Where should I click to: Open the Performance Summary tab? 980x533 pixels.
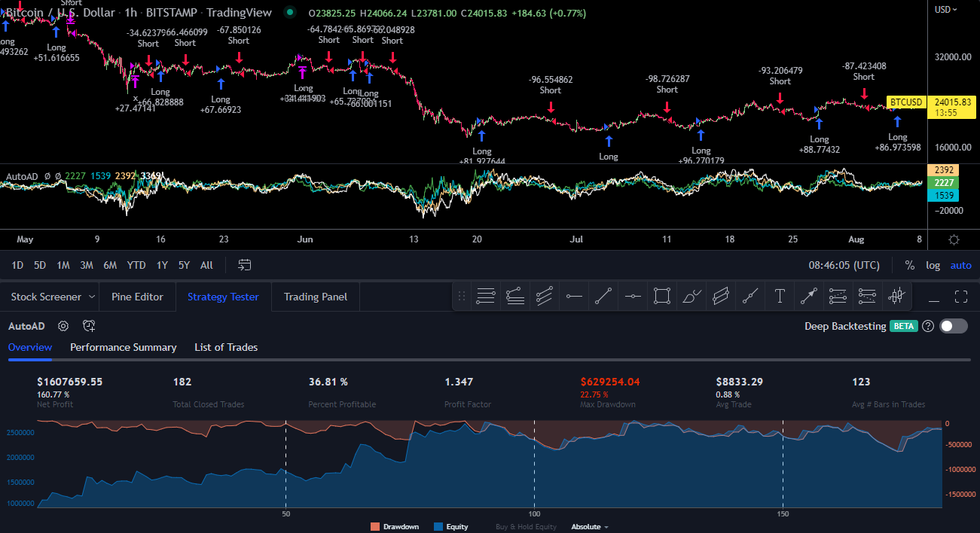124,347
